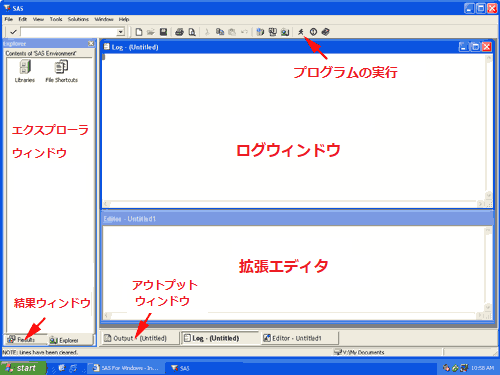Viewport: 500px width, 375px height.
Task: Select the Editor - Untitled1 window tab
Action: tap(300, 338)
